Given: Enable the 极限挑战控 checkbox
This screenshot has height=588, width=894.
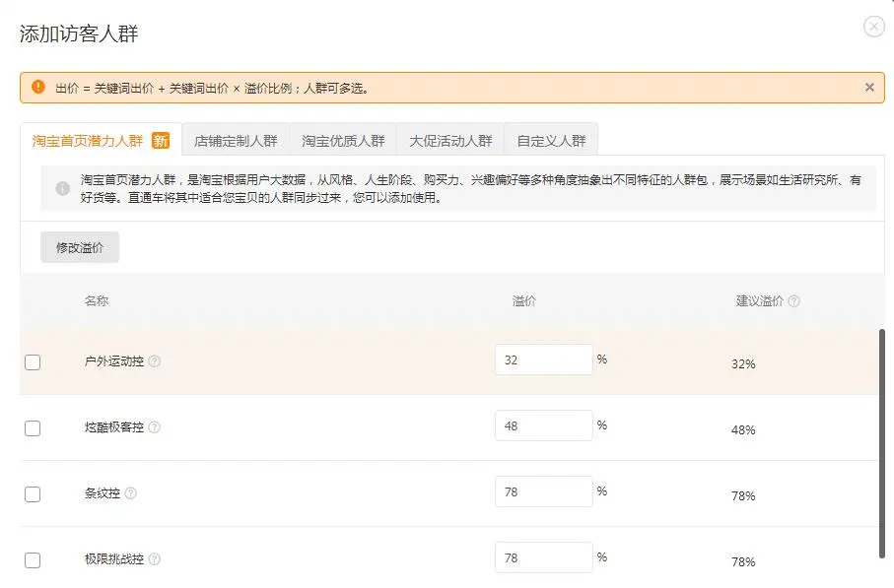Looking at the screenshot, I should tap(33, 560).
